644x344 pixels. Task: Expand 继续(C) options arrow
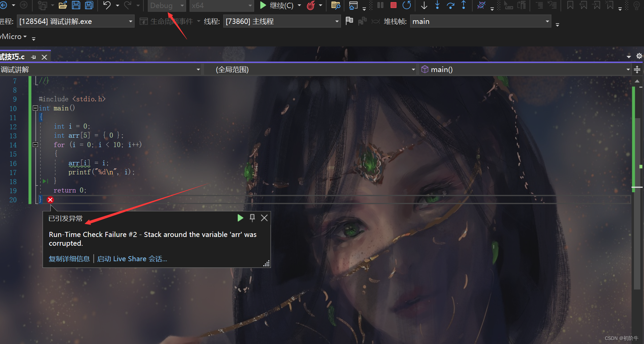coord(299,5)
